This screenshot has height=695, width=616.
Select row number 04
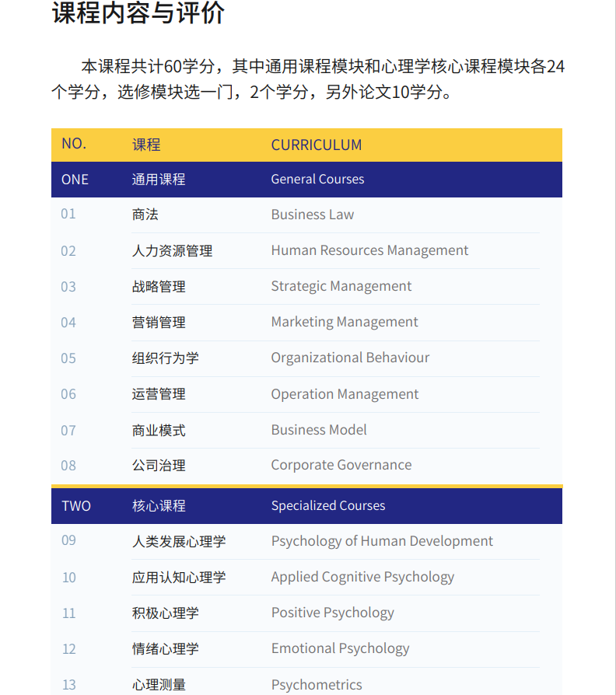pos(68,323)
